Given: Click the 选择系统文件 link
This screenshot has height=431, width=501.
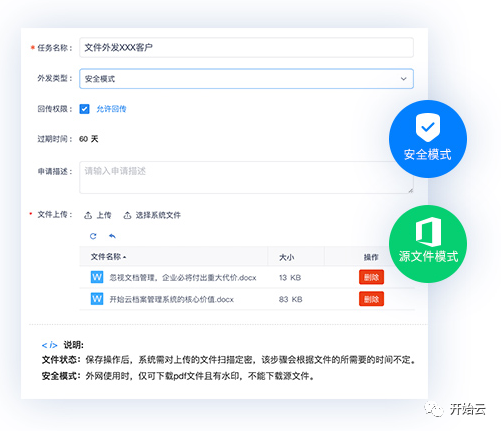Looking at the screenshot, I should (x=158, y=215).
